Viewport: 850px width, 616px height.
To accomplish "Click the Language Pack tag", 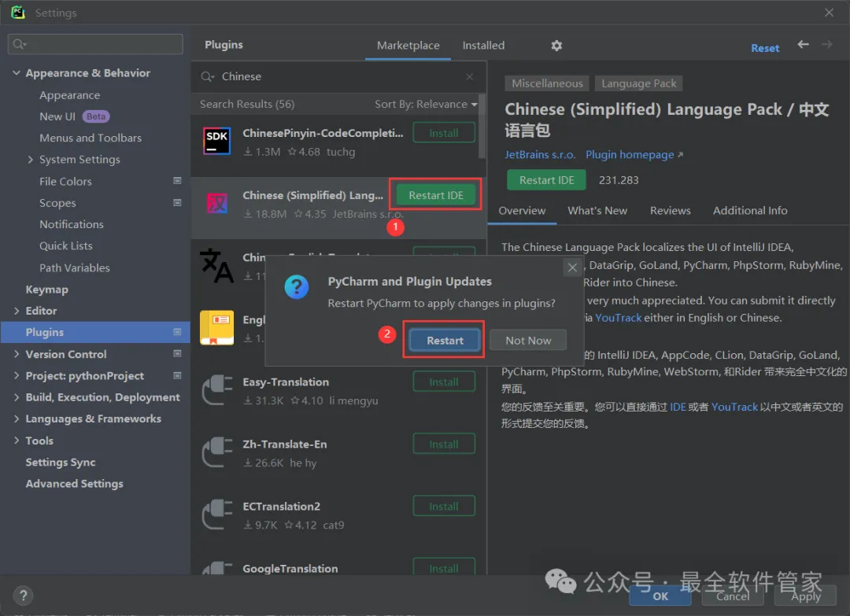I will click(638, 83).
